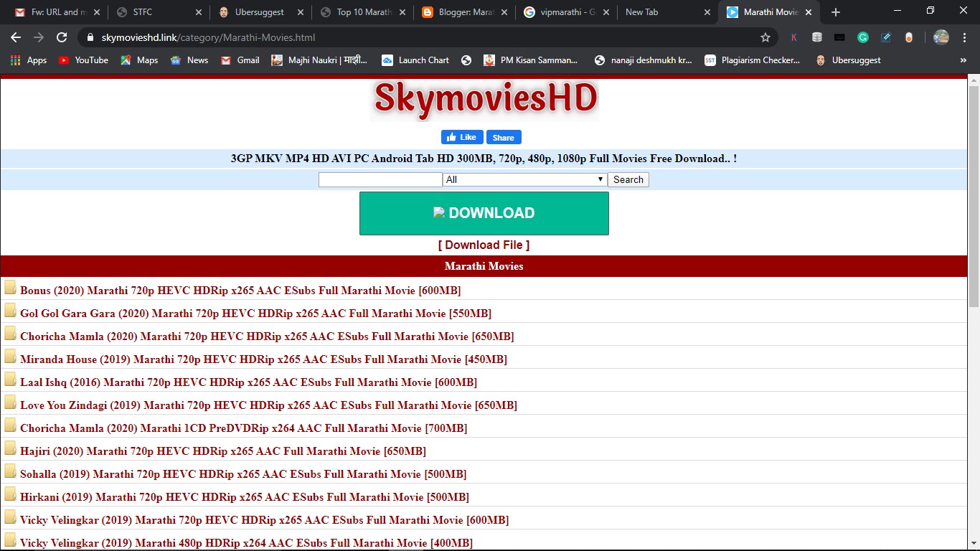The height and width of the screenshot is (551, 980).
Task: Close the Marathi Movies tab
Action: (809, 12)
